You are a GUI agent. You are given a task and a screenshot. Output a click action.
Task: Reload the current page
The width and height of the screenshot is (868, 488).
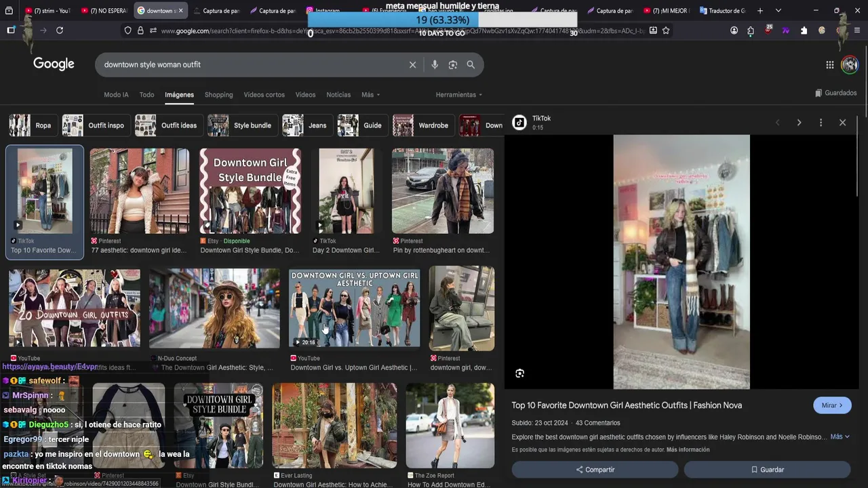(x=60, y=30)
